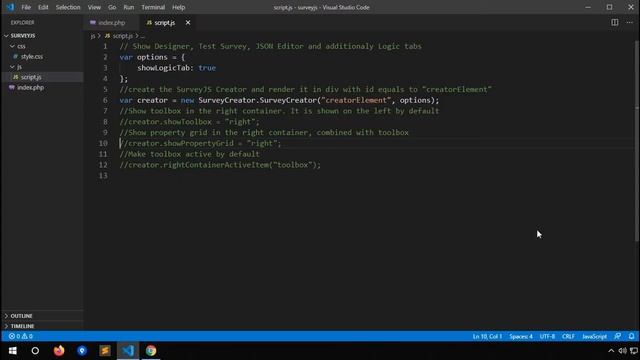Viewport: 640px width, 360px height.
Task: Close the script.js tab
Action: (188, 23)
